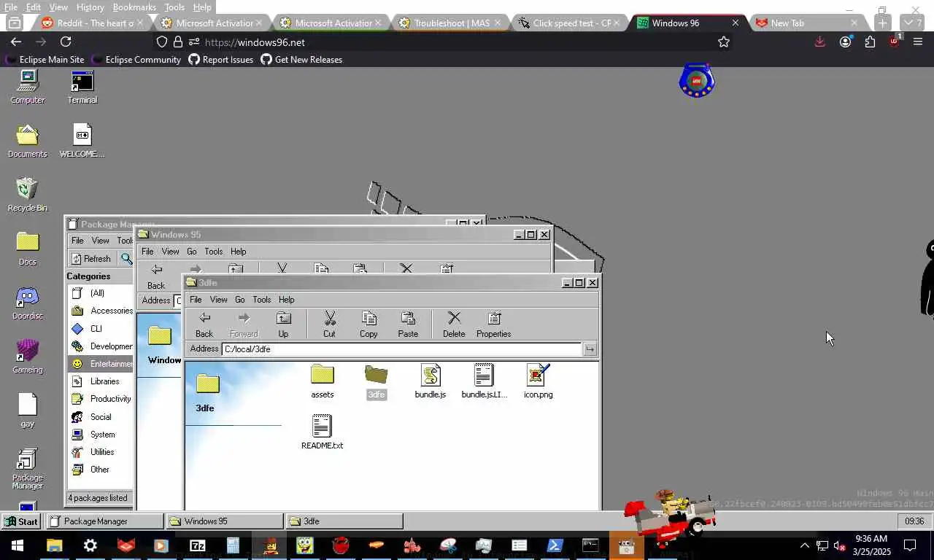Open the Get New Releases bookmark

click(301, 60)
